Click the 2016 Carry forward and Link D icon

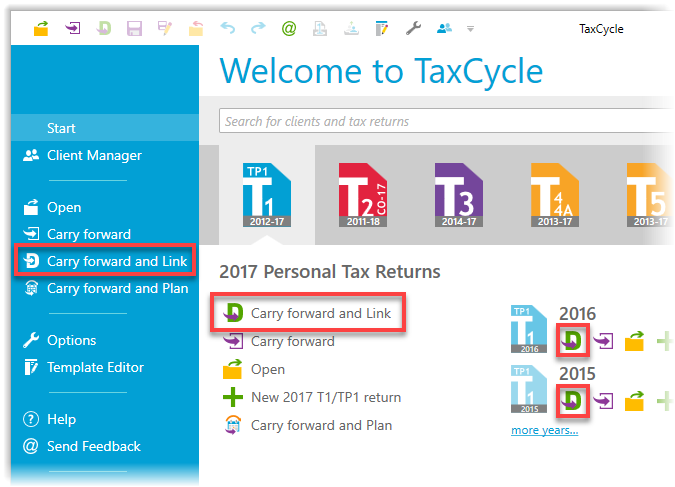(x=573, y=341)
